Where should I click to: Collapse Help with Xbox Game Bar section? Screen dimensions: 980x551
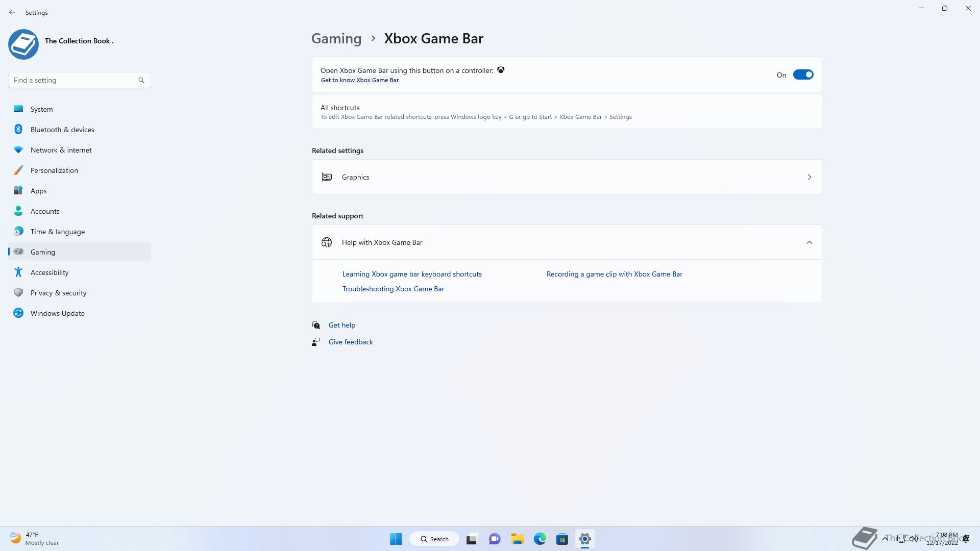pyautogui.click(x=810, y=242)
